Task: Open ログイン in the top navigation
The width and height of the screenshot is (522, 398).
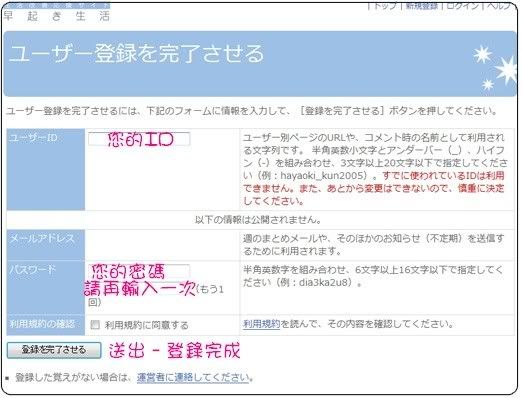Action: click(463, 6)
